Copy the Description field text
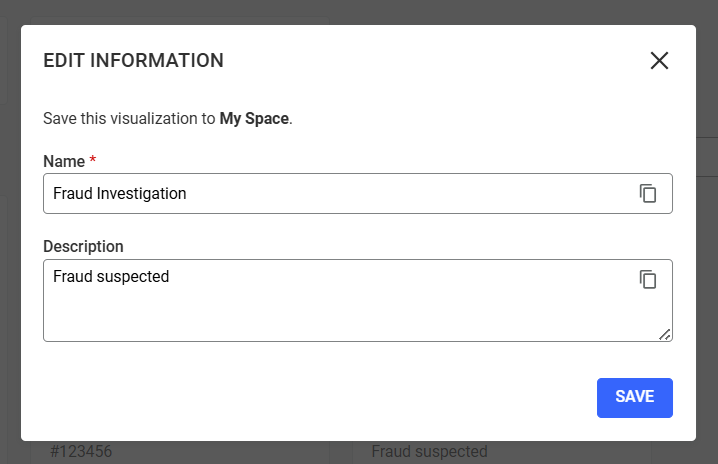718x464 pixels. point(648,280)
